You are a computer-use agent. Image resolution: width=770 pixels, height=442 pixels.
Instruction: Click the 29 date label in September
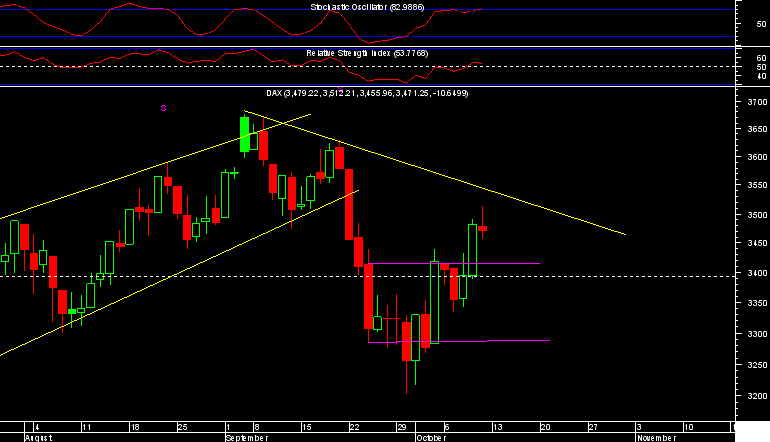pyautogui.click(x=402, y=427)
